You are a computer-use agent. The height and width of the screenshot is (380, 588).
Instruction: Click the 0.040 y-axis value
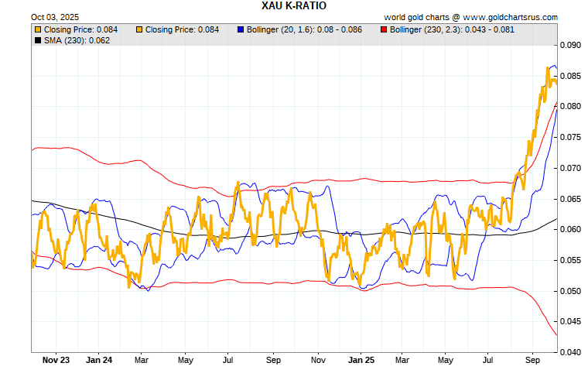(x=572, y=352)
